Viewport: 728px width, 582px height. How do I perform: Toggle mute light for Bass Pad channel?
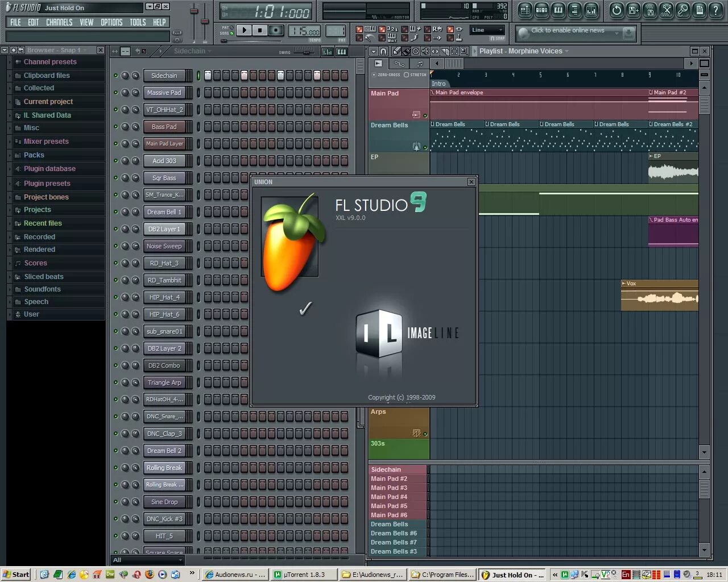(116, 127)
